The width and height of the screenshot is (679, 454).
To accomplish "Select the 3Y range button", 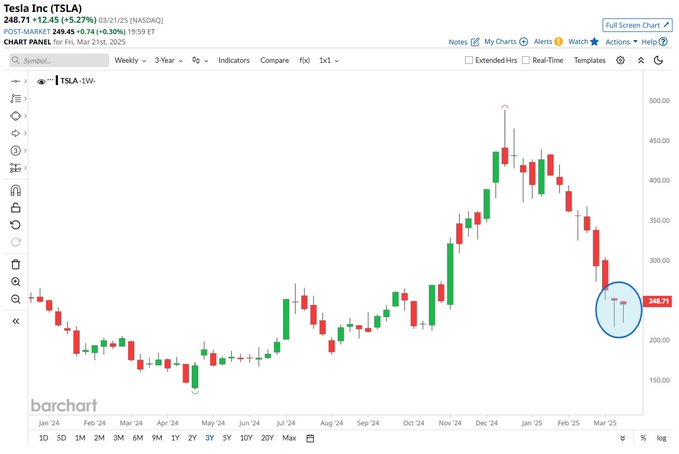I will click(x=210, y=438).
